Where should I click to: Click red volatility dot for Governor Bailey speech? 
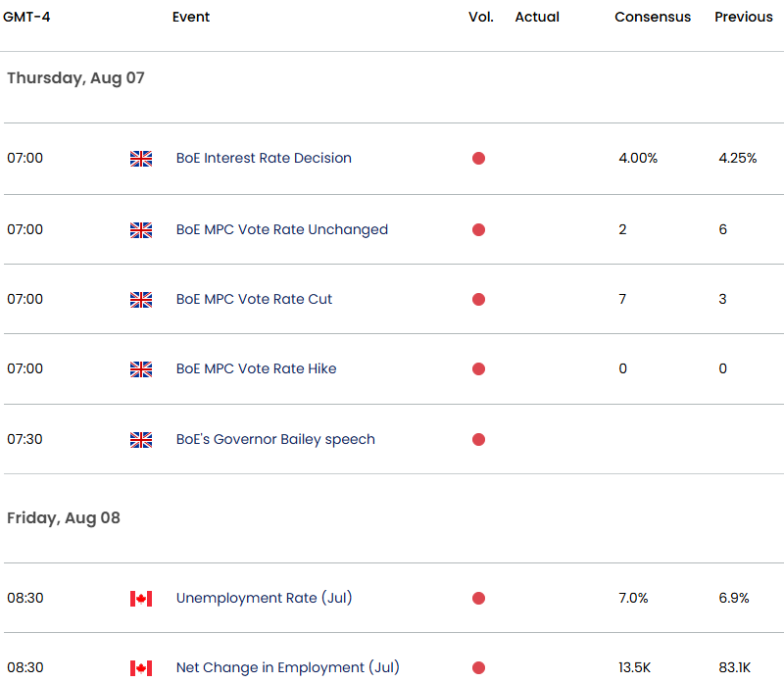[478, 440]
